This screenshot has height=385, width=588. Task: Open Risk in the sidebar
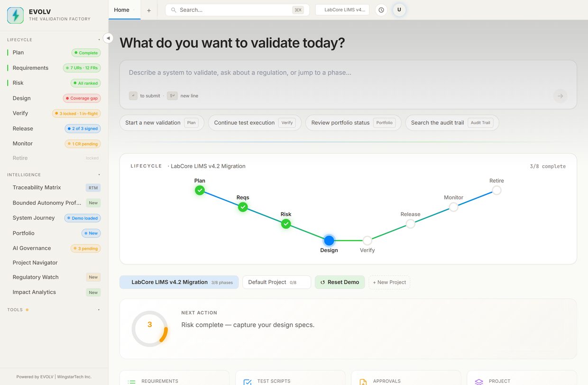(x=54, y=83)
